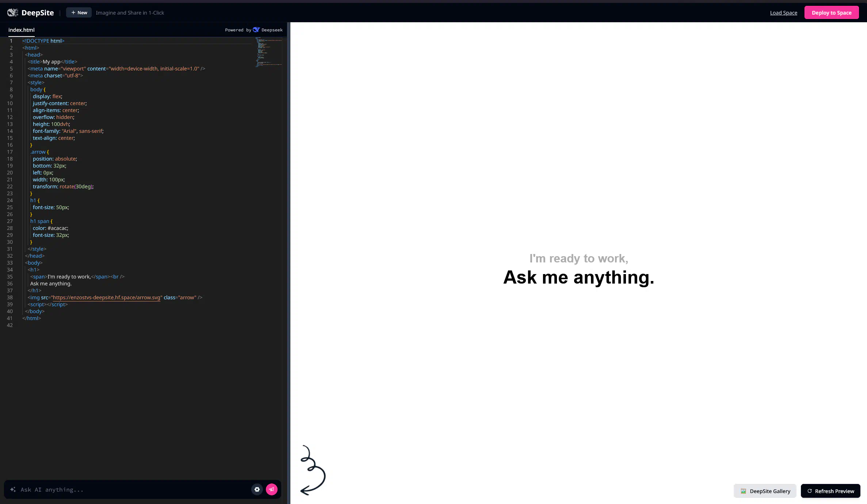867x504 pixels.
Task: Click the Deepseek whale logo
Action: click(256, 30)
